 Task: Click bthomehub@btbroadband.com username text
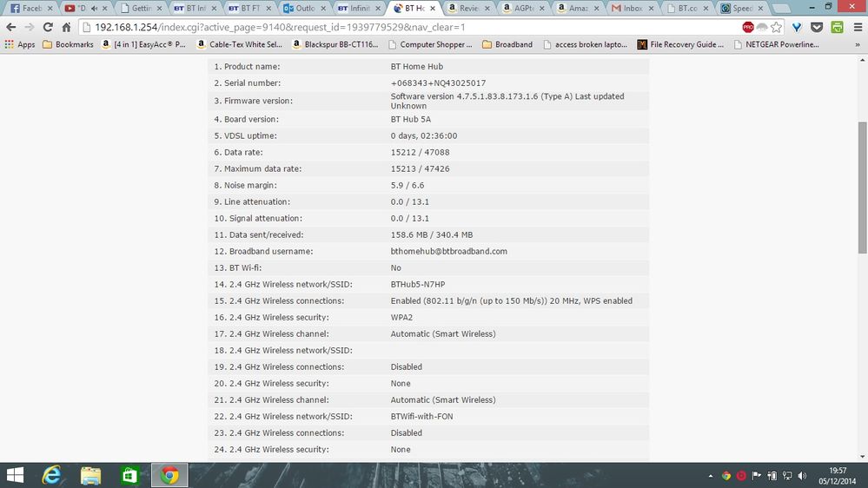[x=449, y=251]
